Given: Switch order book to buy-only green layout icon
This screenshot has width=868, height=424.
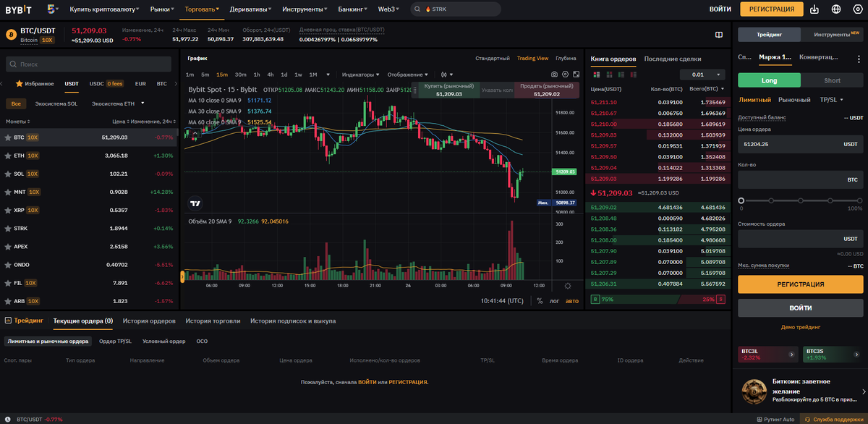Looking at the screenshot, I should click(621, 75).
